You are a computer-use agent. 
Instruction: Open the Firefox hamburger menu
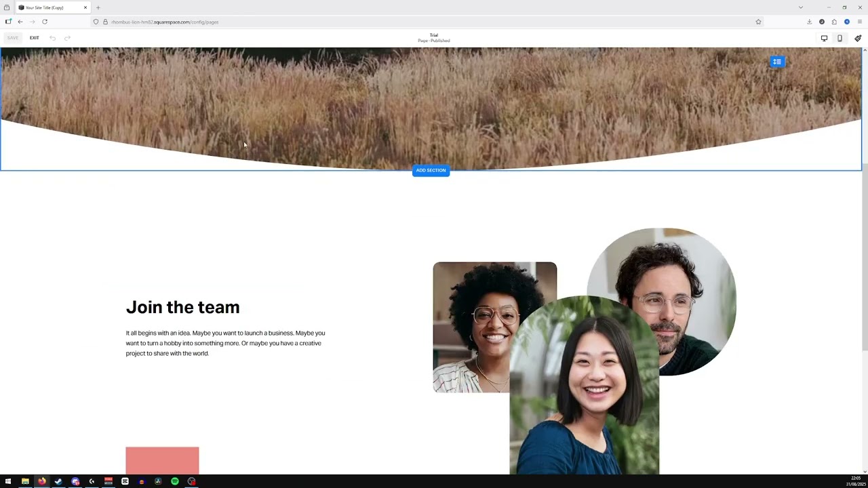pyautogui.click(x=859, y=22)
